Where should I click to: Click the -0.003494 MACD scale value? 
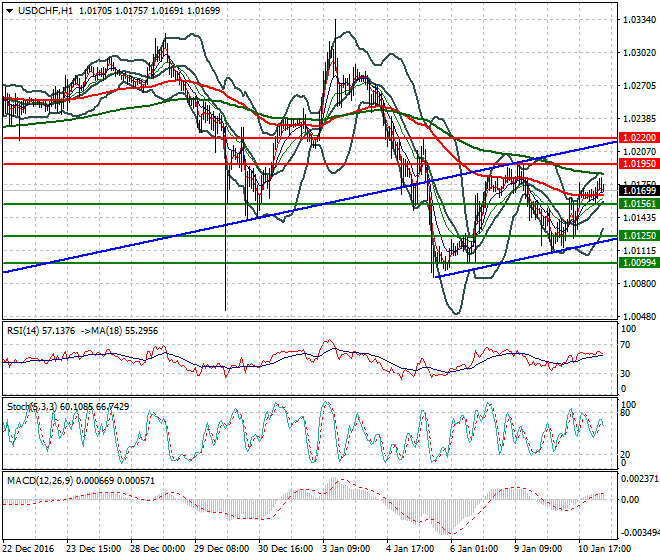(639, 533)
